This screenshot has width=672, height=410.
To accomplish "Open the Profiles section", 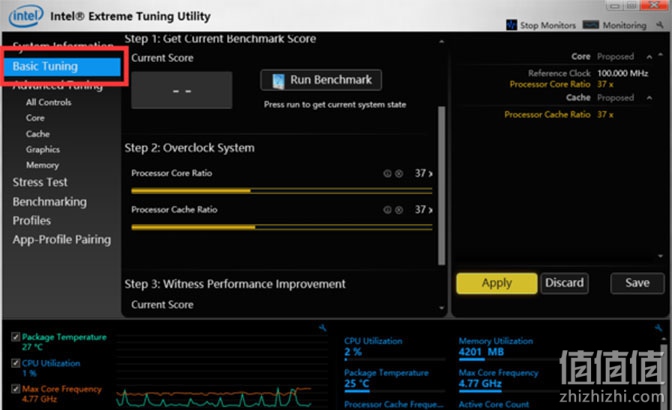I will 32,221.
